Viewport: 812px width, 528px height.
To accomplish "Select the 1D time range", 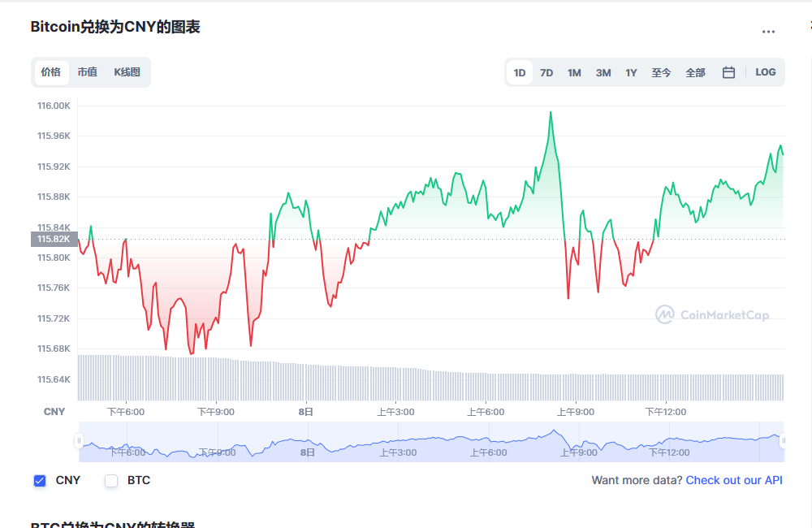I will pyautogui.click(x=520, y=72).
